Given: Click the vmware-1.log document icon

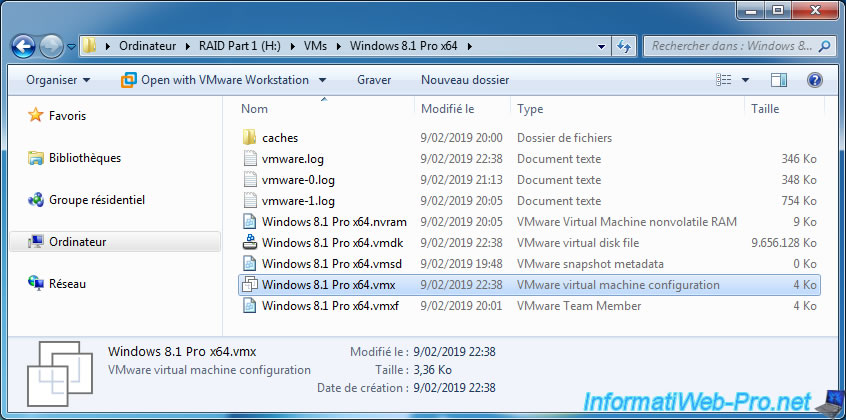Looking at the screenshot, I should pyautogui.click(x=249, y=201).
